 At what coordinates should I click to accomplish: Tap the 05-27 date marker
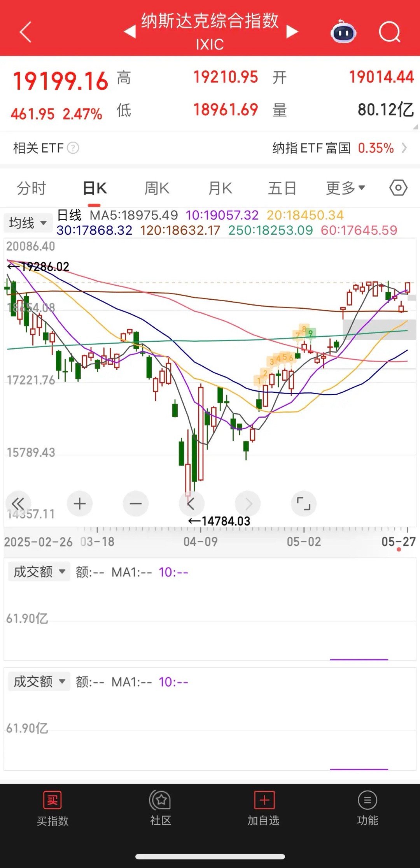399,541
